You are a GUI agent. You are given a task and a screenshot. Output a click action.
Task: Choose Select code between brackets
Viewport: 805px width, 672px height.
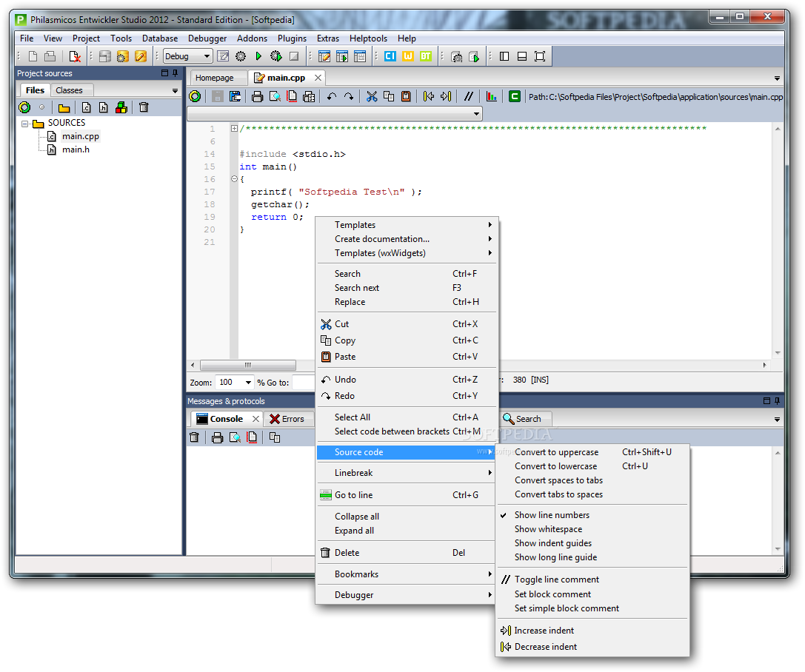pos(406,431)
